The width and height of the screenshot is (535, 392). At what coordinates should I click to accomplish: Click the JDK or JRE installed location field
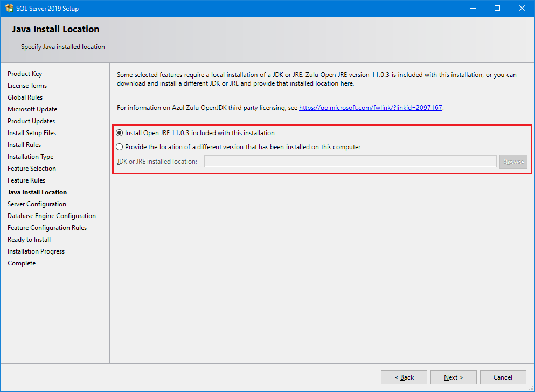(x=350, y=162)
